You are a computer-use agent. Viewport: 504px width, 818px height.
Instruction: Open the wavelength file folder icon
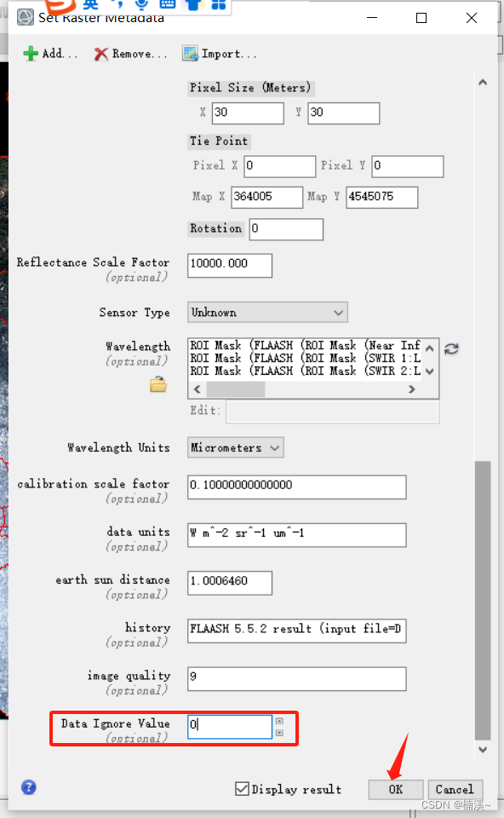[158, 384]
